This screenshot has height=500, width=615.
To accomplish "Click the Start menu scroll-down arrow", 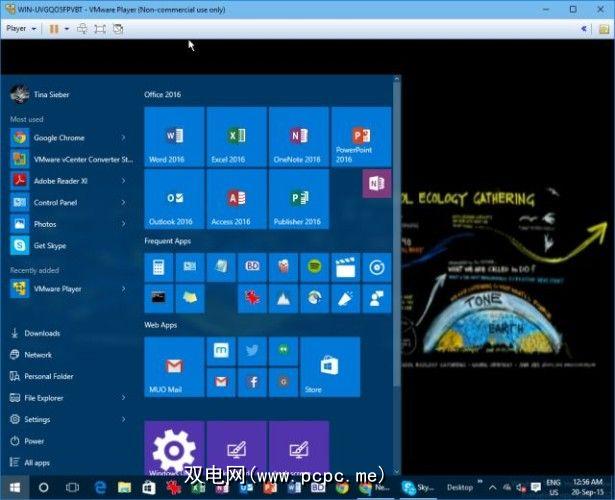I will [x=397, y=472].
